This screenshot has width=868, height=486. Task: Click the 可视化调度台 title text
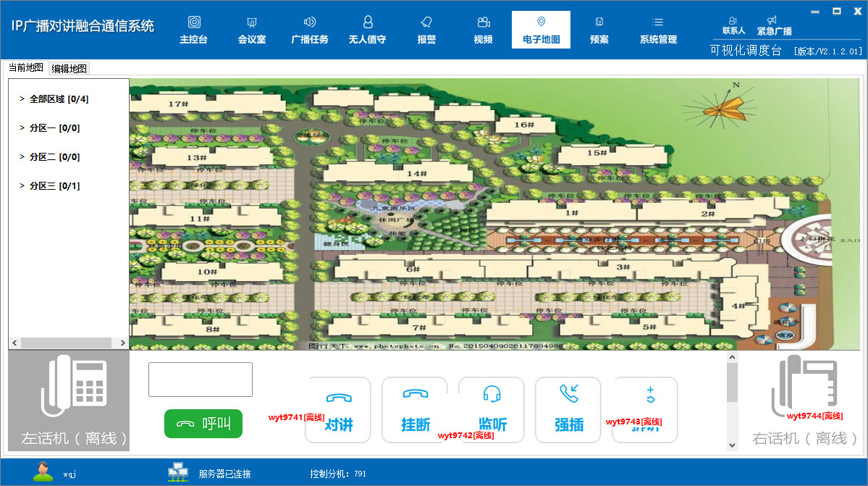pyautogui.click(x=746, y=51)
